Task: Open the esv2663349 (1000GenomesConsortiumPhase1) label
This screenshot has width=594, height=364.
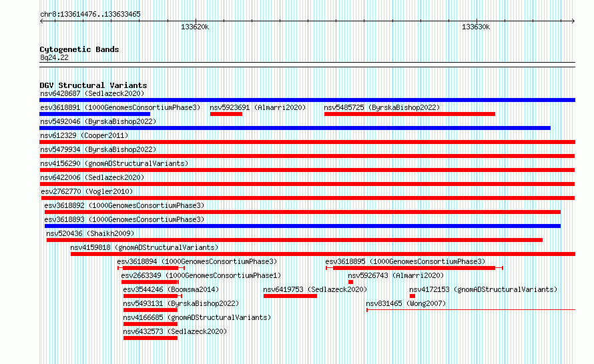Action: pyautogui.click(x=201, y=275)
